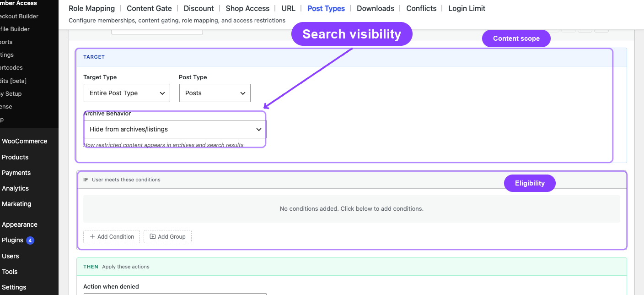Open Products in the admin sidebar

[15, 157]
